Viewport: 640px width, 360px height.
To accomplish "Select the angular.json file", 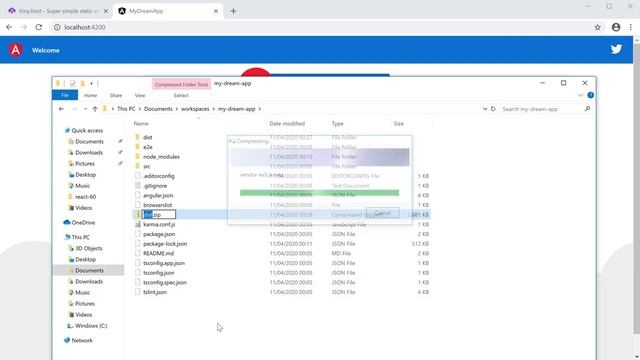I will coord(158,196).
